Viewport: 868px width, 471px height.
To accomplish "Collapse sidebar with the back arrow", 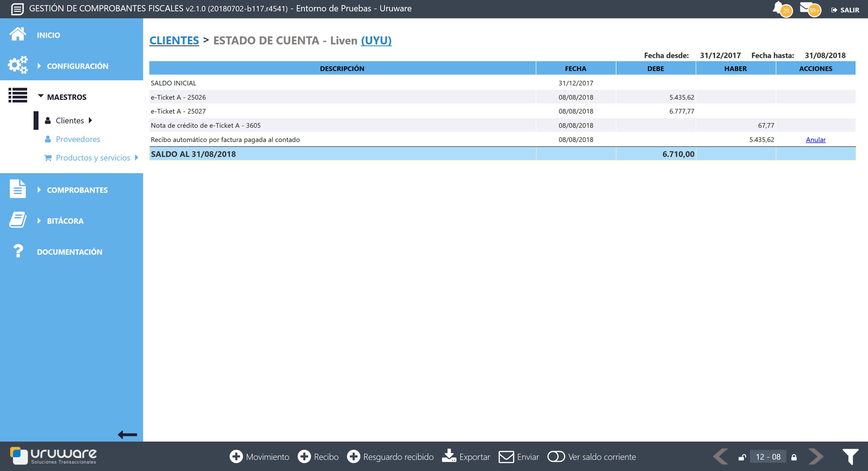I will pyautogui.click(x=127, y=435).
